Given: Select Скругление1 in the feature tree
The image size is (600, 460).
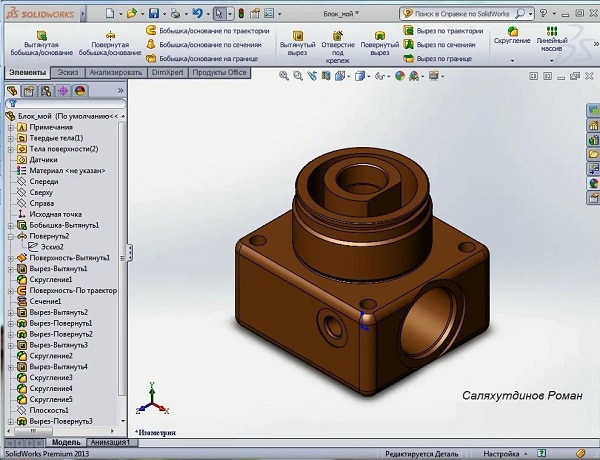Looking at the screenshot, I should tap(51, 280).
